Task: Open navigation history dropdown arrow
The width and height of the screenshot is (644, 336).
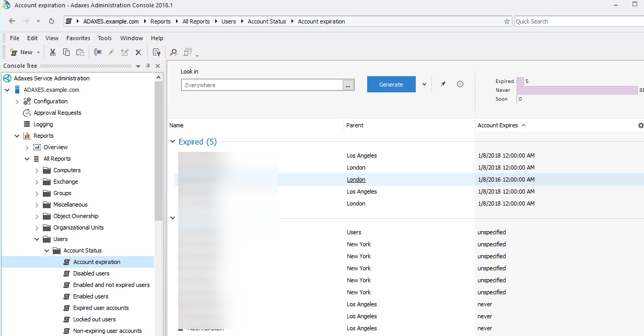Action: [38, 21]
